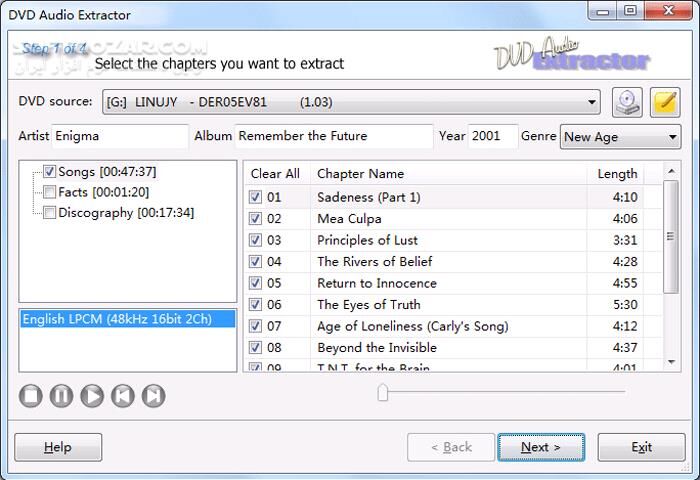Select the Facts [00:01:20] tree item
This screenshot has width=700, height=480.
tap(104, 192)
